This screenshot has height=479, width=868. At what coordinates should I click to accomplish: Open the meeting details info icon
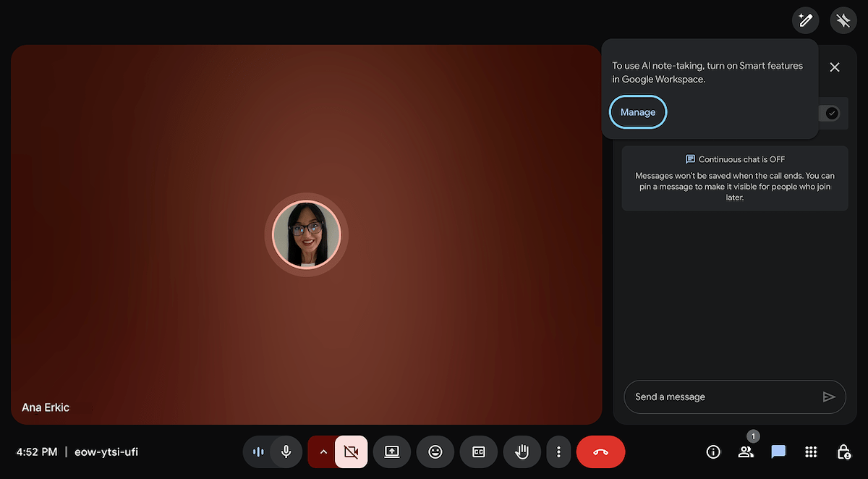pos(712,452)
